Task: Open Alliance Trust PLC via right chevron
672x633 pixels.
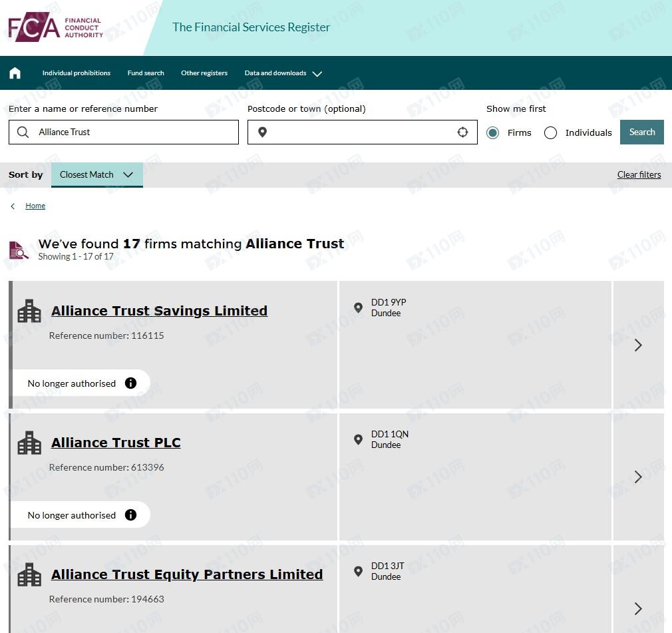Action: [638, 477]
